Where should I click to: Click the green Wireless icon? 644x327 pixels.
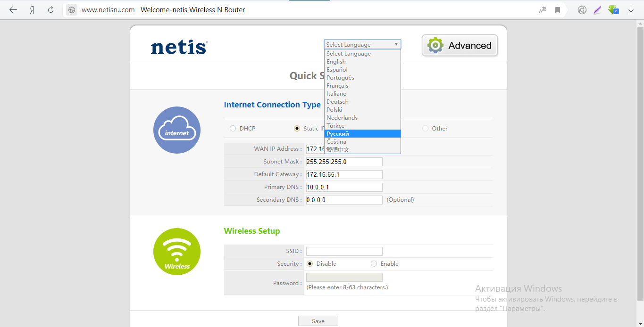(177, 252)
